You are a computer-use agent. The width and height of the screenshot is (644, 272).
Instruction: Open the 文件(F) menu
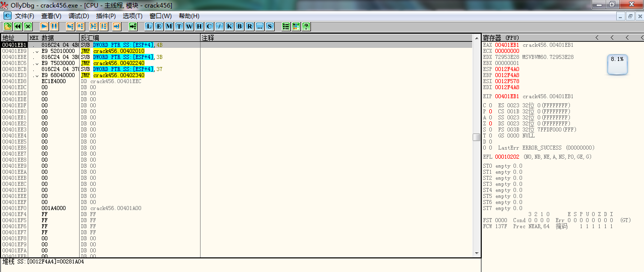[25, 16]
